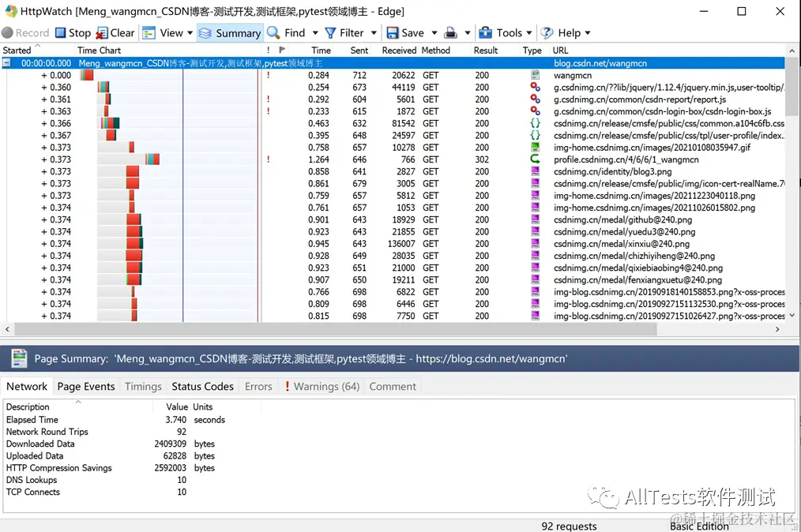801x532 pixels.
Task: Sort by the Method column header
Action: click(436, 50)
